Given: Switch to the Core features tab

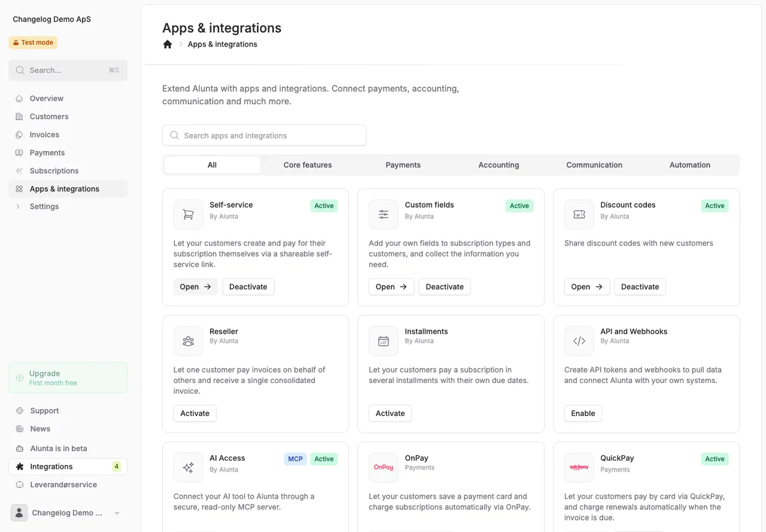Looking at the screenshot, I should coord(308,165).
